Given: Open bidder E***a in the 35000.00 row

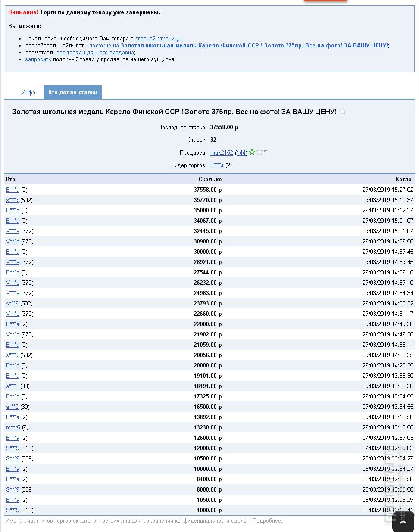Looking at the screenshot, I should point(13,211).
